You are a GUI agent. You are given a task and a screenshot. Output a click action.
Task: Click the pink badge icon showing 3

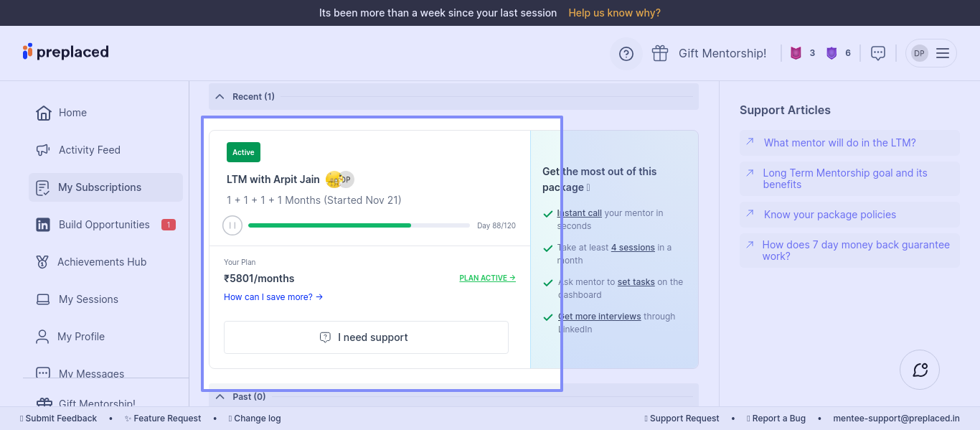[x=796, y=53]
